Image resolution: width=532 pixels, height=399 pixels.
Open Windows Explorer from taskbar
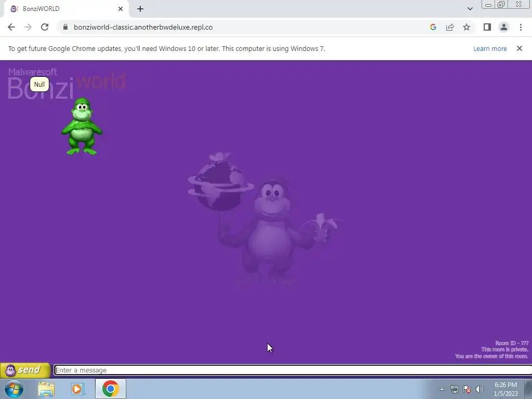tap(46, 389)
